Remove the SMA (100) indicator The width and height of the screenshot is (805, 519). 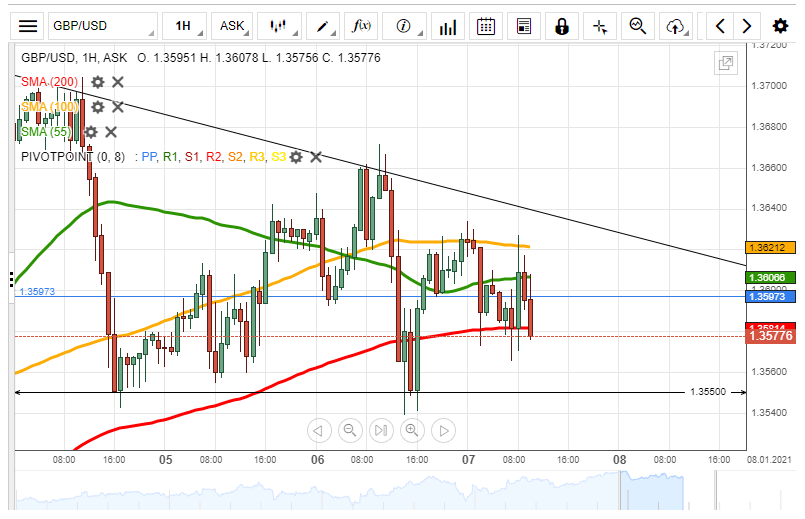coord(118,107)
